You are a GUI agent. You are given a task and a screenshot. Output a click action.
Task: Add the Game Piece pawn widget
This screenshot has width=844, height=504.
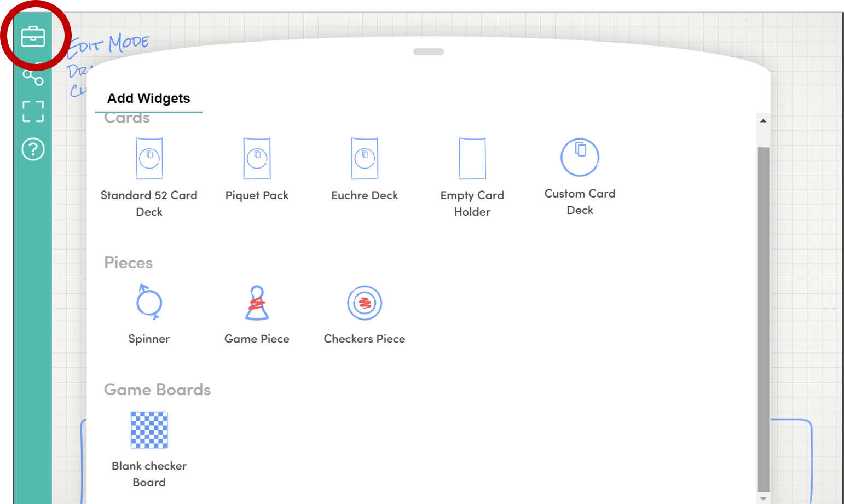click(x=257, y=314)
